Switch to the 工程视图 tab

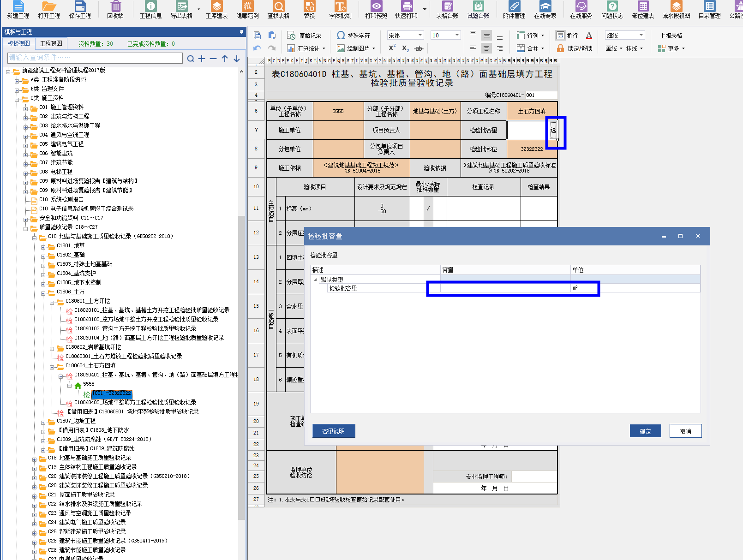coord(51,43)
